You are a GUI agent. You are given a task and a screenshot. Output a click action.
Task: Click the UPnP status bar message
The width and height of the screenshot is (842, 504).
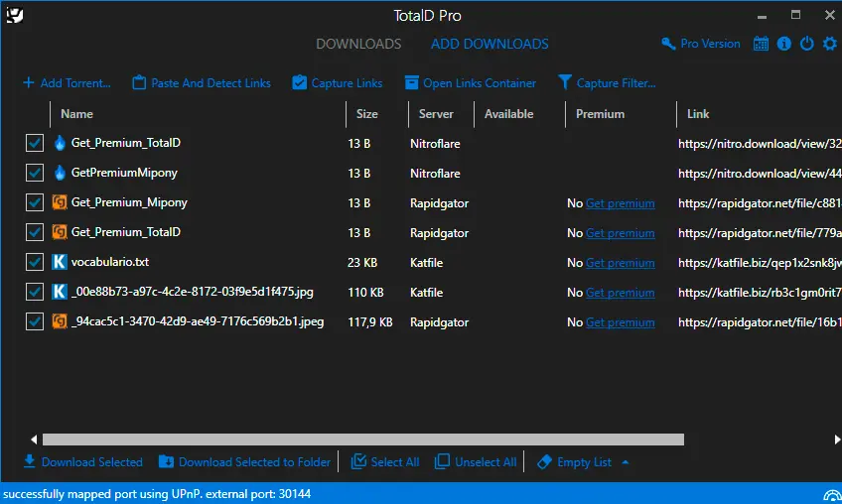point(157,494)
